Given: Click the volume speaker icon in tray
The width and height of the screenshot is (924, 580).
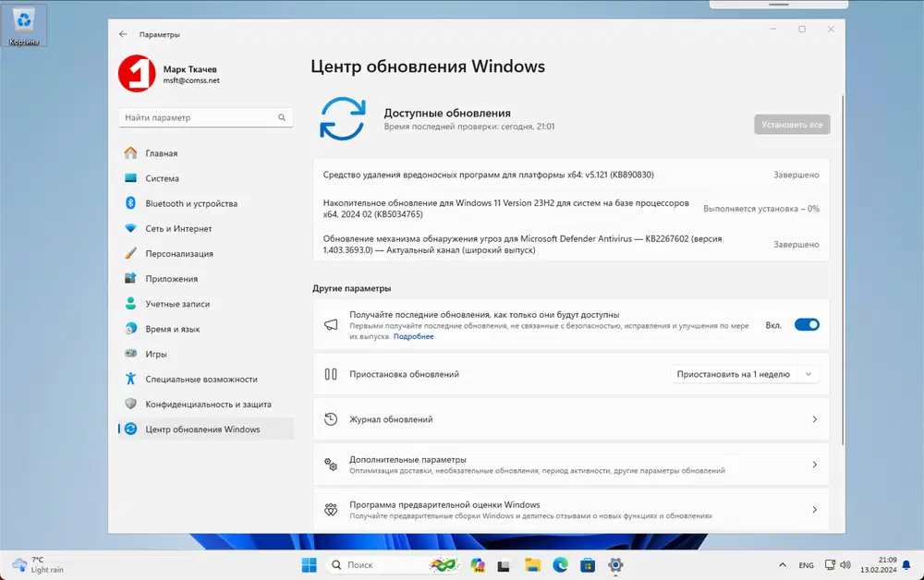Looking at the screenshot, I should pyautogui.click(x=845, y=565).
